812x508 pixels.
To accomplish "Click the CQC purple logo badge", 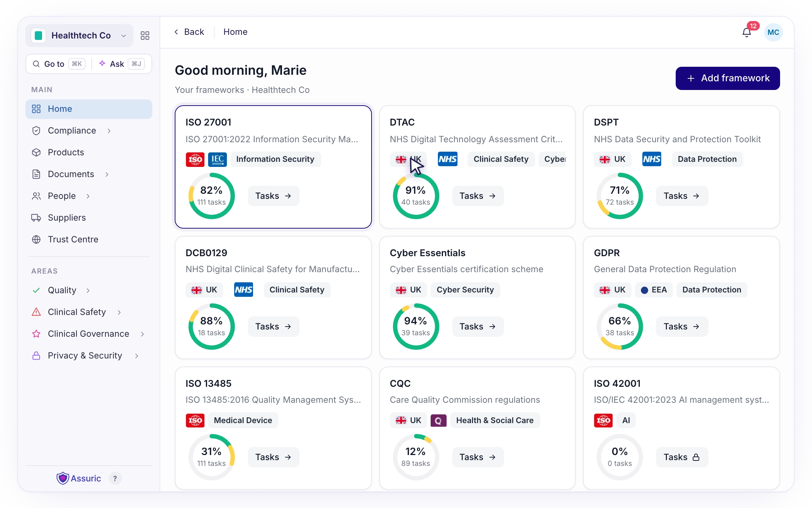I will click(x=438, y=420).
